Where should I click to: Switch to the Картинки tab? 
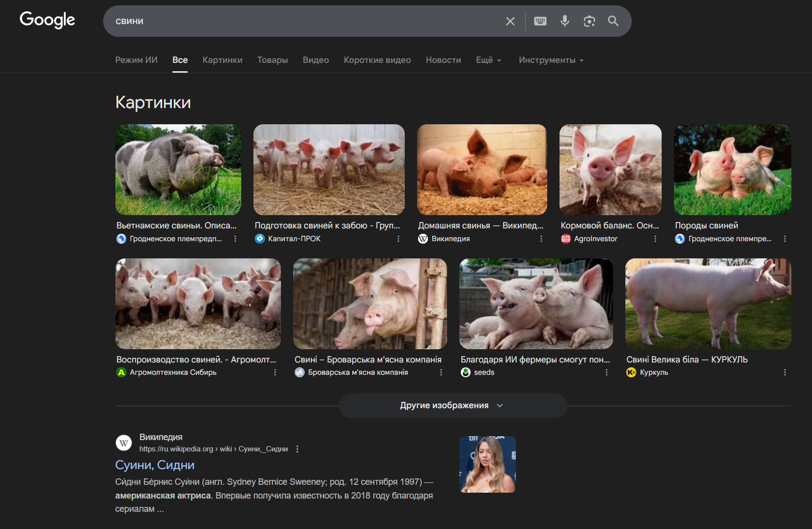pos(222,60)
